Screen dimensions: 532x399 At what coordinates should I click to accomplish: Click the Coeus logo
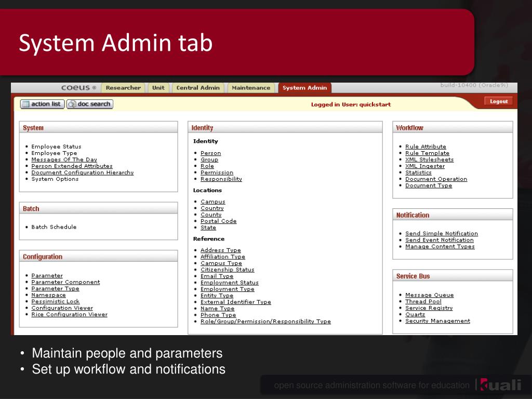coord(79,87)
